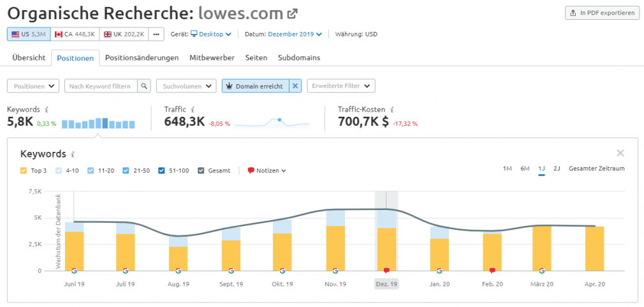This screenshot has width=644, height=307.
Task: Select the US flag database
Action: 15,34
